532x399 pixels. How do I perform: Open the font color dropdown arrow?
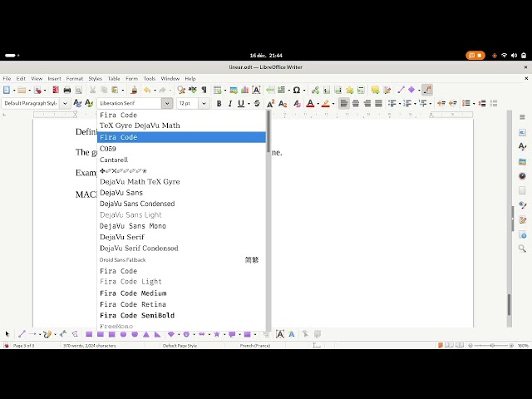[318, 104]
